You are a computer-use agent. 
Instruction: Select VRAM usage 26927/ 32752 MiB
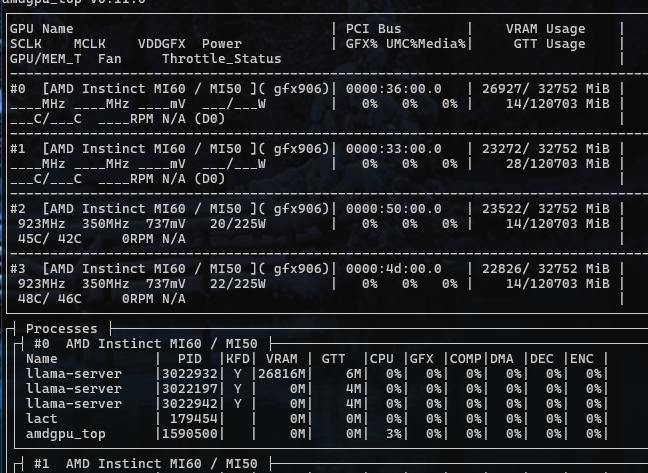coord(546,89)
